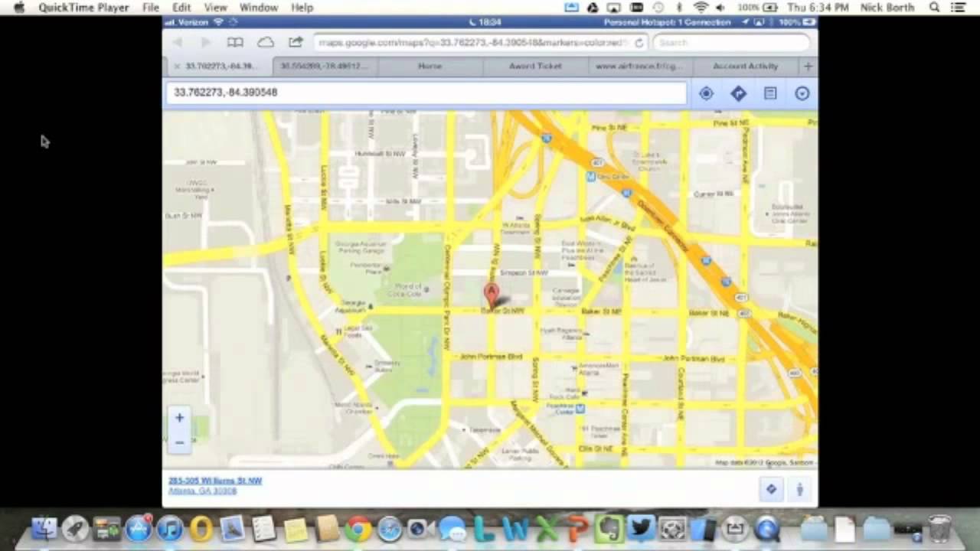
Task: Open the File menu
Action: coord(151,8)
